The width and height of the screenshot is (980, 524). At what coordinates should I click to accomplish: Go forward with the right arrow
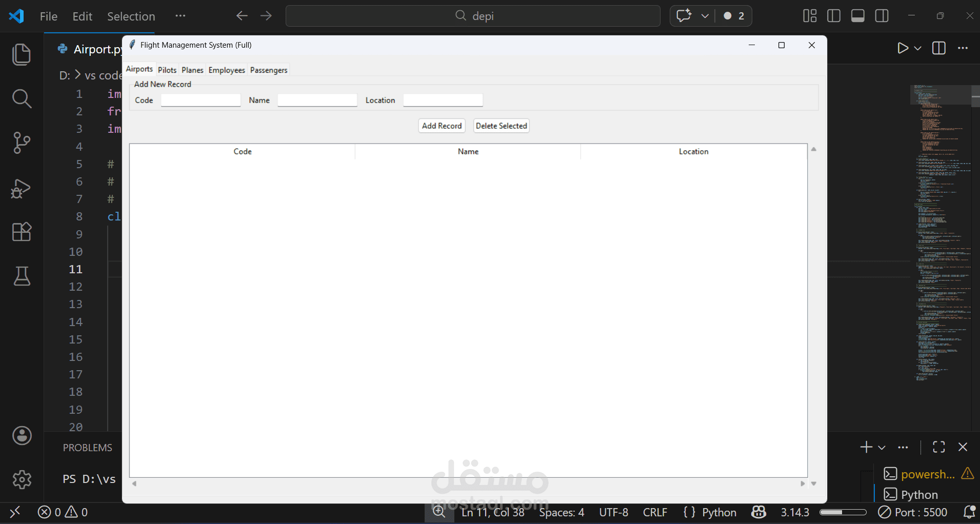pyautogui.click(x=266, y=16)
